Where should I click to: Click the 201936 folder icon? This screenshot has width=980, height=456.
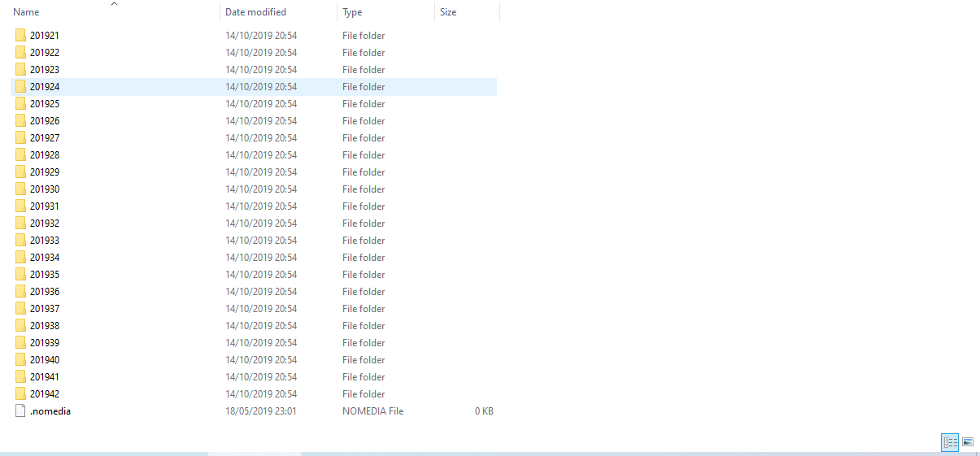[20, 292]
